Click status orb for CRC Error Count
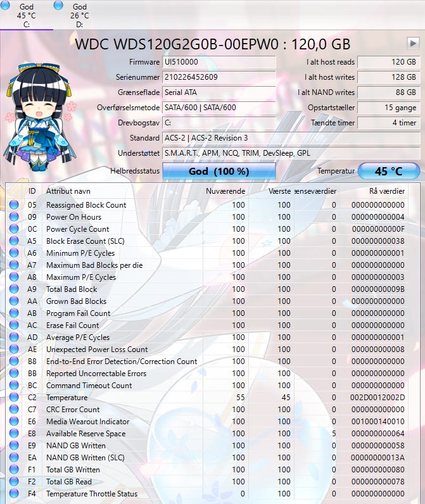 pos(14,409)
